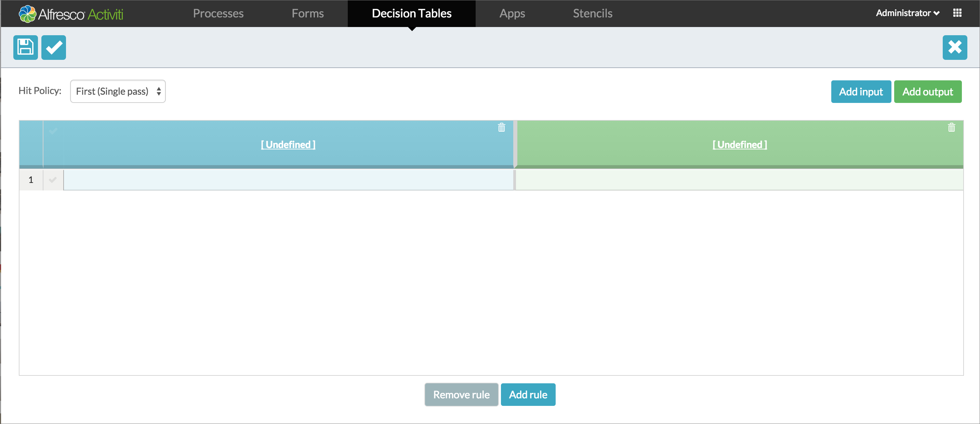The height and width of the screenshot is (424, 980).
Task: Save the decision table
Action: (x=25, y=47)
